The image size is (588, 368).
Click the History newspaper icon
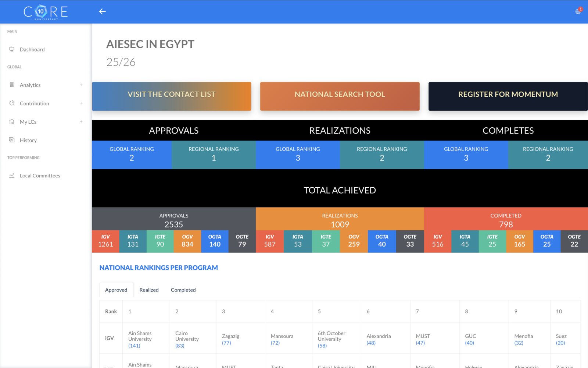pos(12,140)
